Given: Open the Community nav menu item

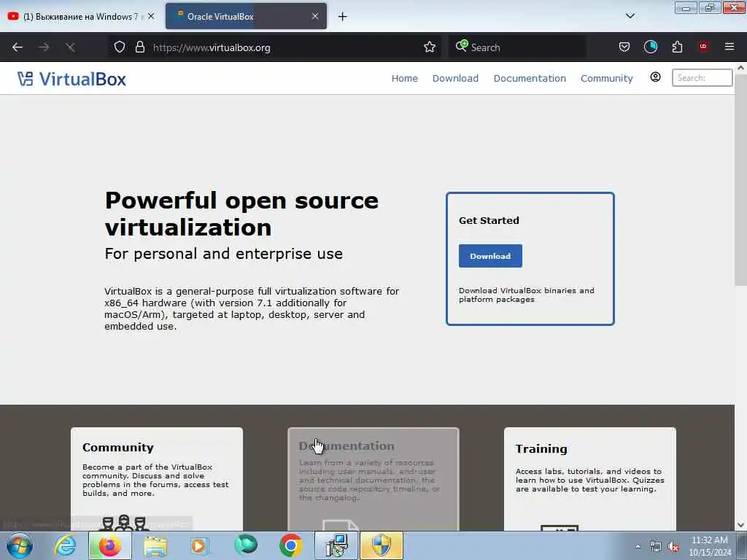Looking at the screenshot, I should click(x=606, y=79).
